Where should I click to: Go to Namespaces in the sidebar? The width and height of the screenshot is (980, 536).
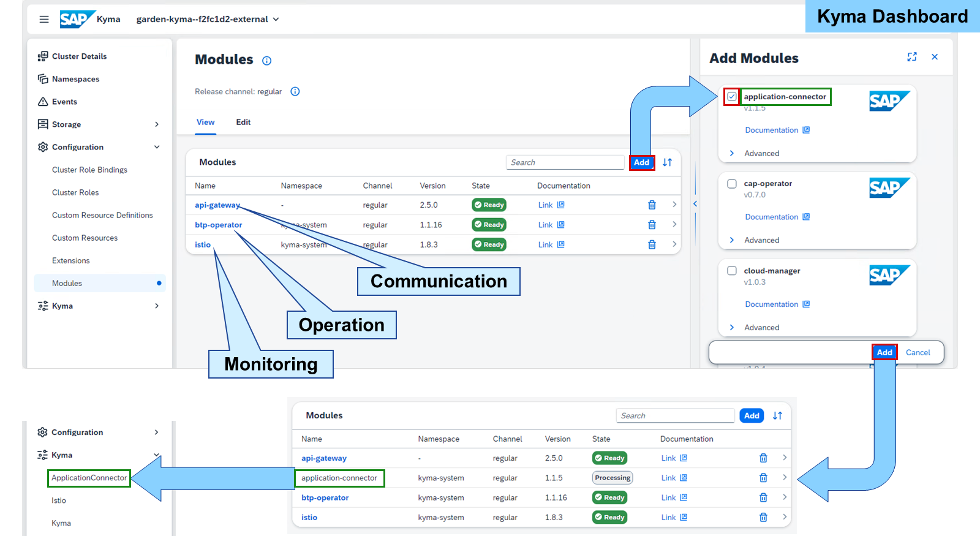[76, 79]
